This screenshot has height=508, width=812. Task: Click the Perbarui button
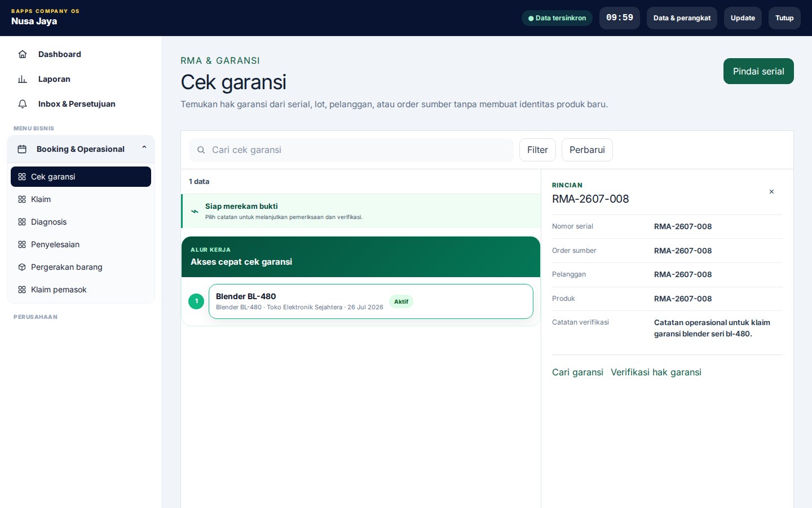[x=587, y=150]
